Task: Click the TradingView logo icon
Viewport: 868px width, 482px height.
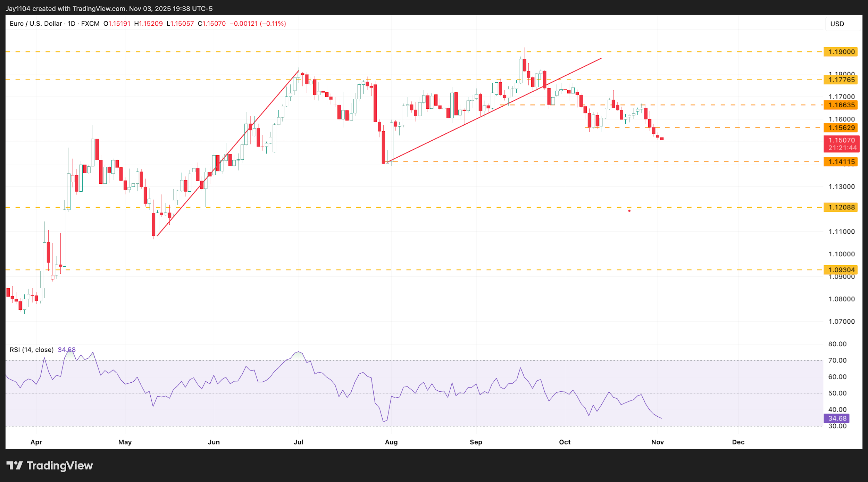Action: click(x=15, y=465)
